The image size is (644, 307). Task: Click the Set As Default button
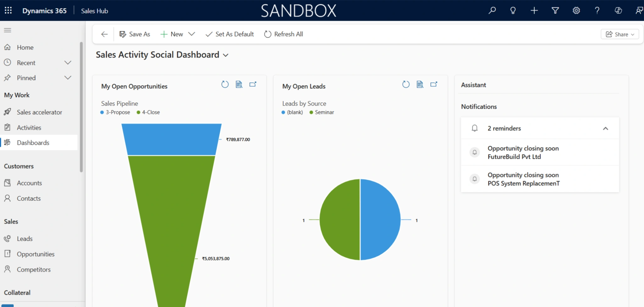point(230,34)
